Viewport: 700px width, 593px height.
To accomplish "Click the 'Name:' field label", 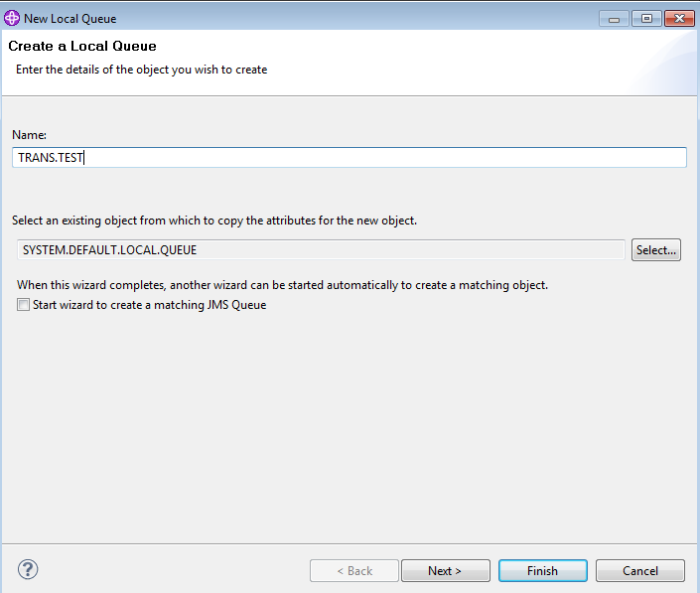I will tap(30, 134).
